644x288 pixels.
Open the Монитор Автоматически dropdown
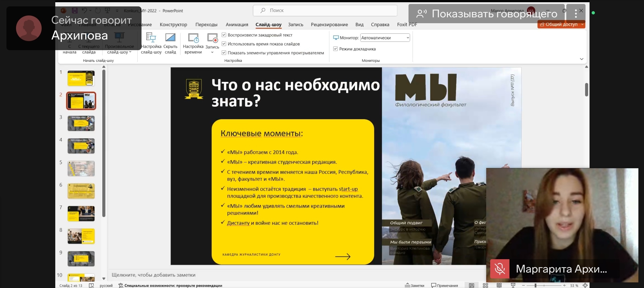[385, 38]
